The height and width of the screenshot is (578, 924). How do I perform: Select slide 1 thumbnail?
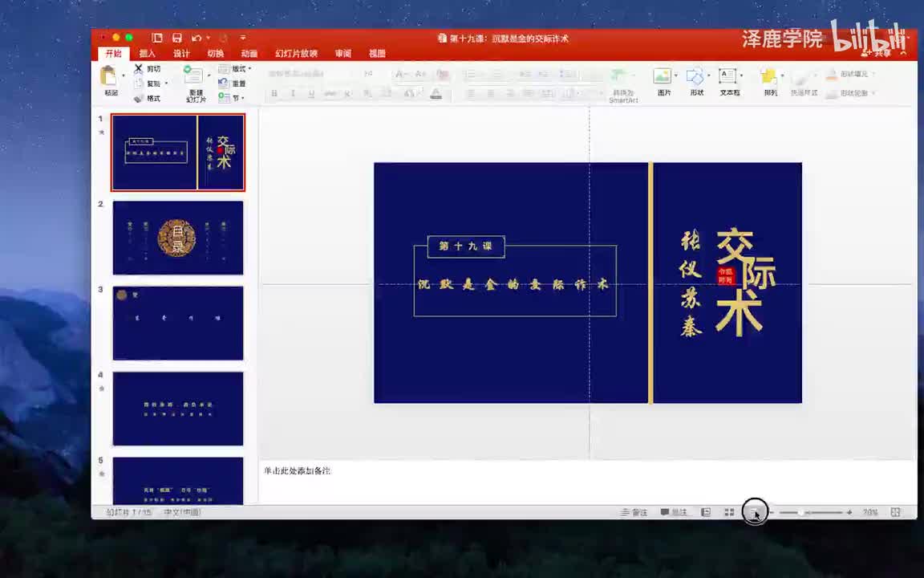(178, 153)
